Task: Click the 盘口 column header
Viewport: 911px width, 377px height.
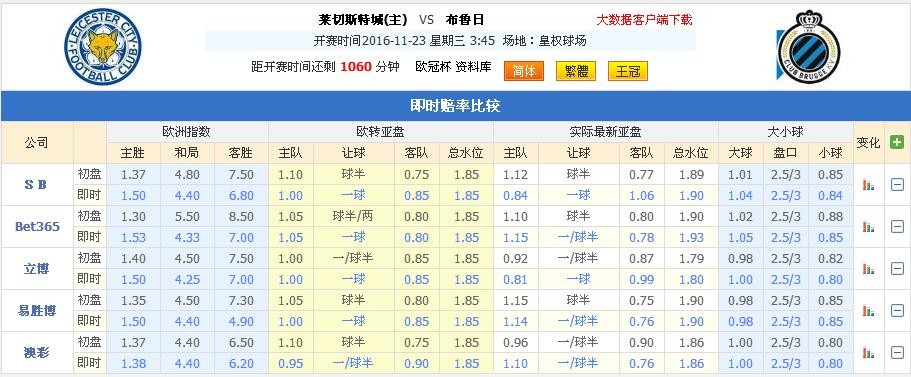Action: point(785,153)
